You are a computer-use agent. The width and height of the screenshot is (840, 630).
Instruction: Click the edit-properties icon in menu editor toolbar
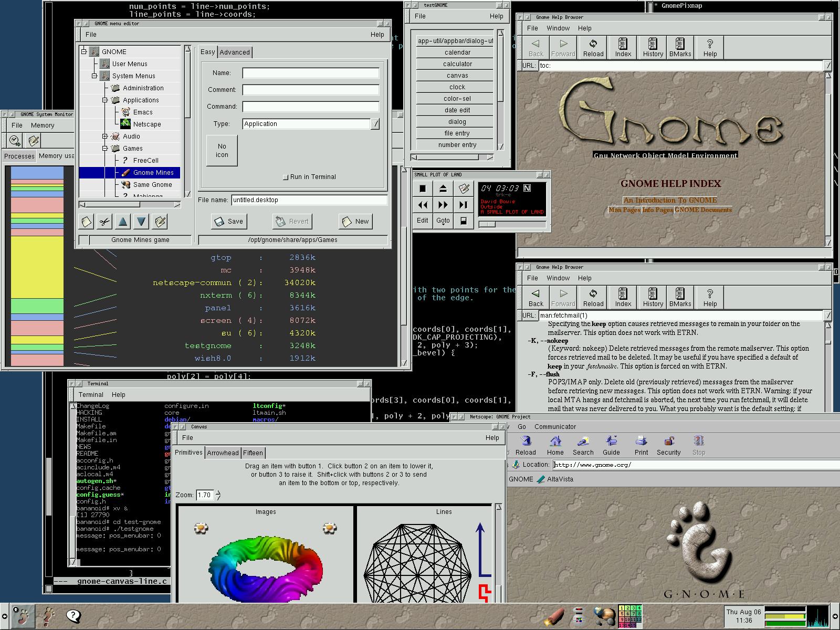[x=160, y=222]
